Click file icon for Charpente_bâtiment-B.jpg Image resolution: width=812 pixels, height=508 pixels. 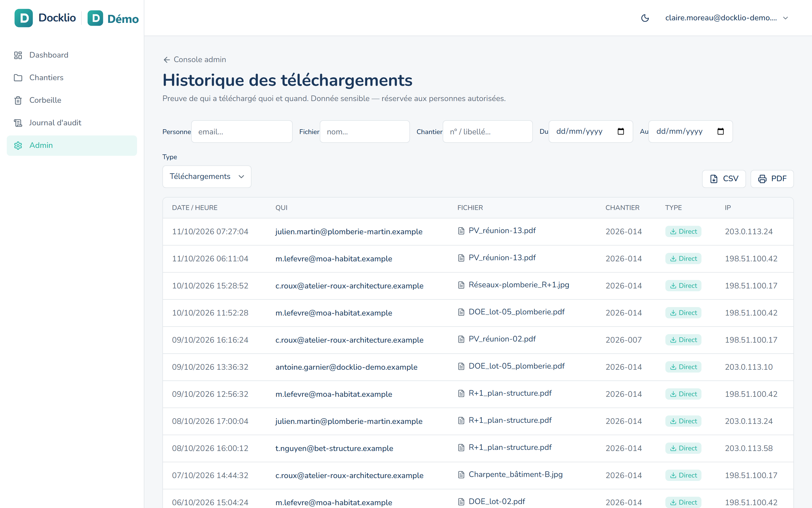click(x=461, y=475)
